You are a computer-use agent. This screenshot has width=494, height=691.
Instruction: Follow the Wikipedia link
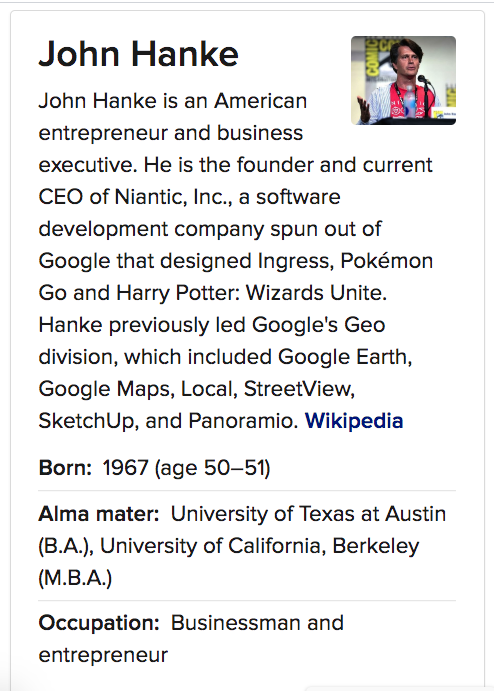[x=354, y=420]
